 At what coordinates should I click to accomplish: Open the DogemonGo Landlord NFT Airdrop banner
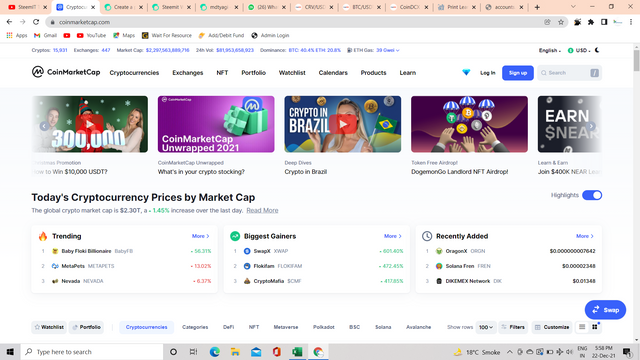click(469, 124)
